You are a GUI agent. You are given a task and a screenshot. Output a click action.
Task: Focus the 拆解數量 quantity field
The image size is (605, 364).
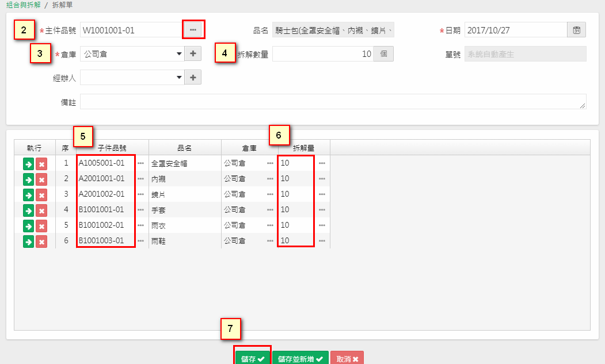coord(323,53)
